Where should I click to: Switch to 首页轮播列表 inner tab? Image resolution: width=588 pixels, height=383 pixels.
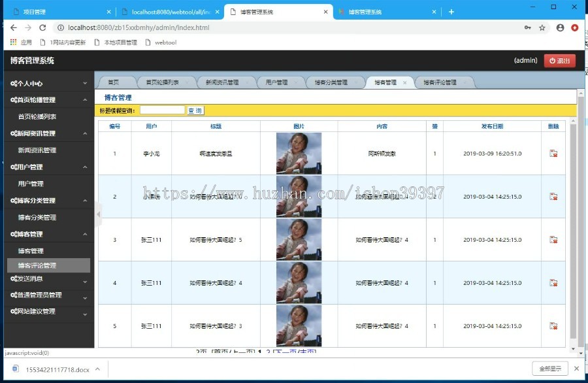point(163,82)
